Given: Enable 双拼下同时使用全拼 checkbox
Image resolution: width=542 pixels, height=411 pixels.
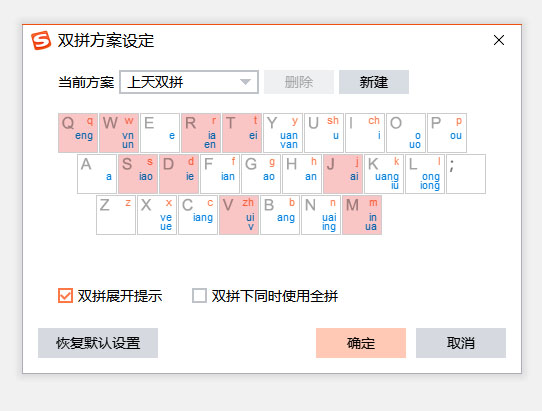Looking at the screenshot, I should pos(199,296).
